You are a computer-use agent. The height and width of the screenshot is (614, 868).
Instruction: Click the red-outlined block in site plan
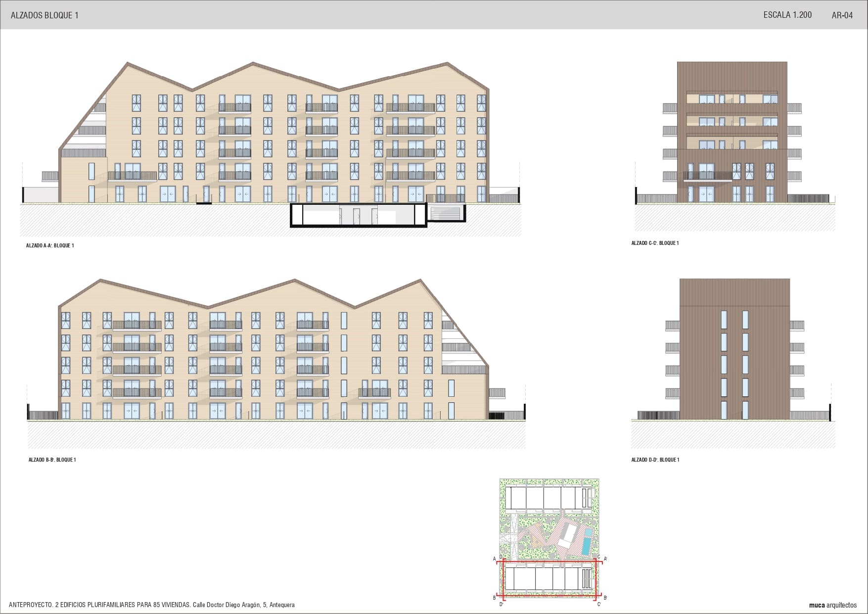coord(549,578)
